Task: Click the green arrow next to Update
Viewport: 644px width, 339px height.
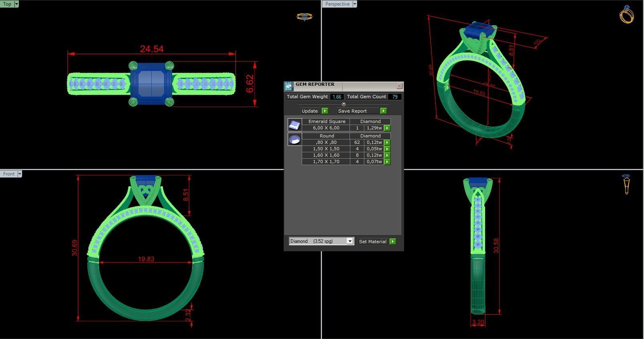Action: (x=325, y=111)
